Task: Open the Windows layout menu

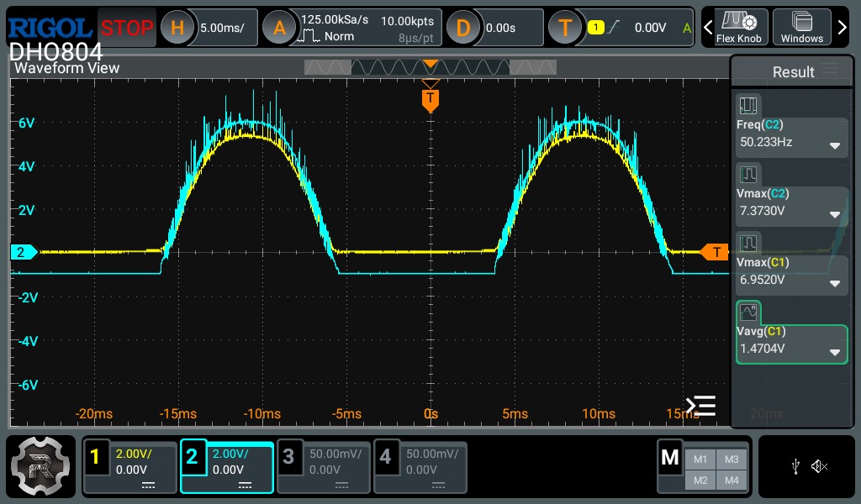Action: click(801, 27)
